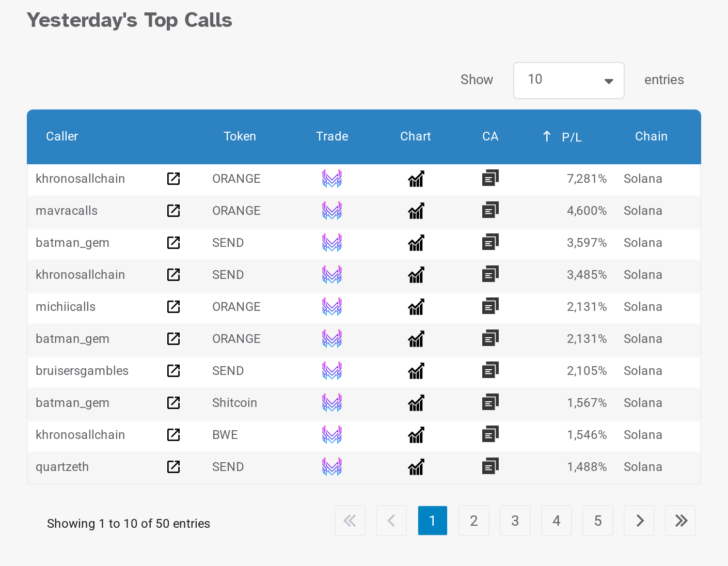Open chart icon in quartzeth SEND row
The image size is (728, 566).
(x=416, y=467)
